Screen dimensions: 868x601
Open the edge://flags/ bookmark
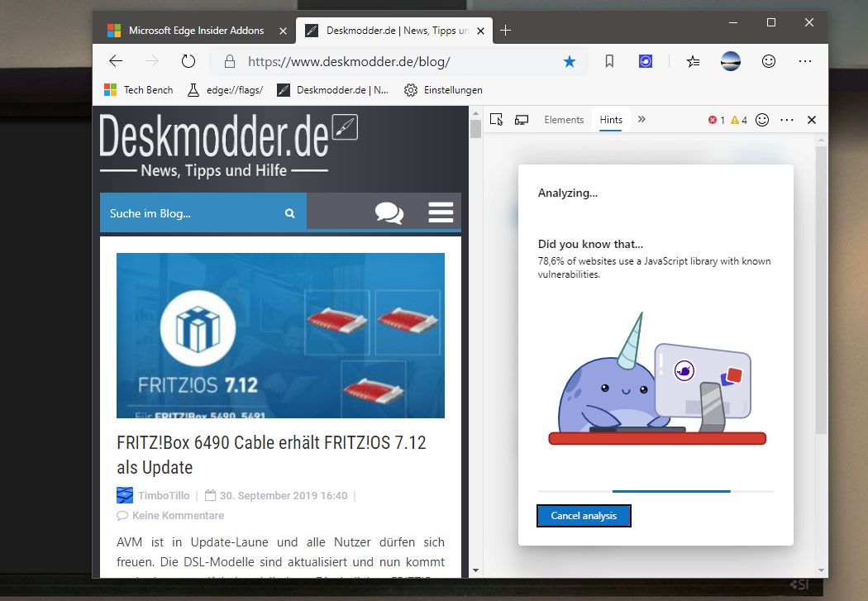(225, 89)
